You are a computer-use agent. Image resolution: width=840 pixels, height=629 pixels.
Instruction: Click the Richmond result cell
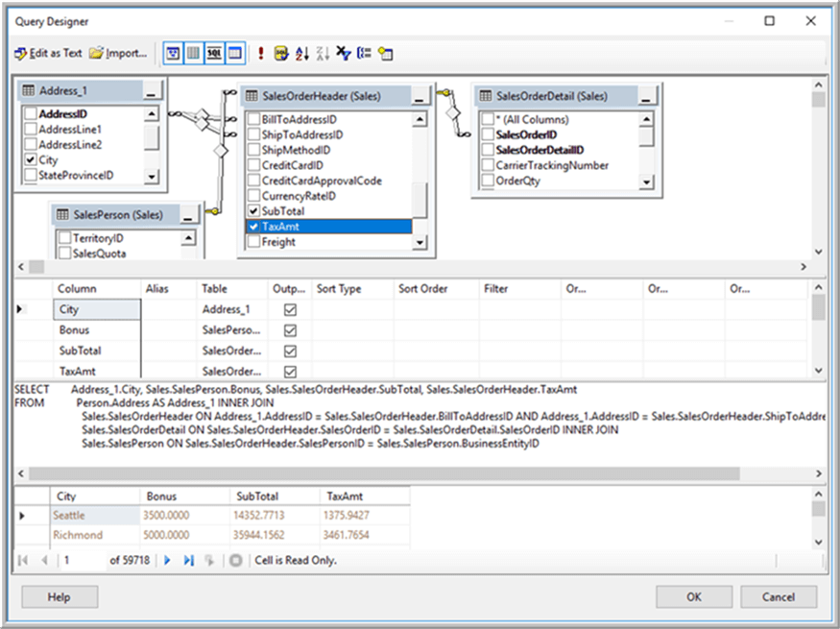(x=95, y=535)
